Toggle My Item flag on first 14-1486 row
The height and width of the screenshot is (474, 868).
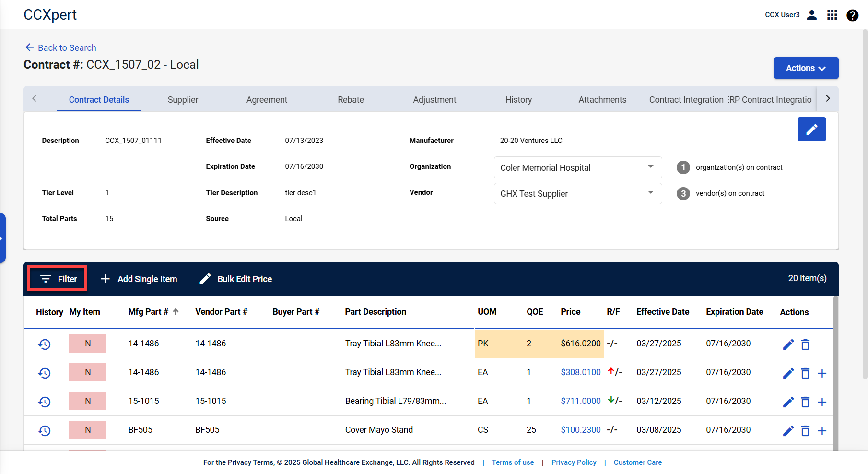(88, 344)
